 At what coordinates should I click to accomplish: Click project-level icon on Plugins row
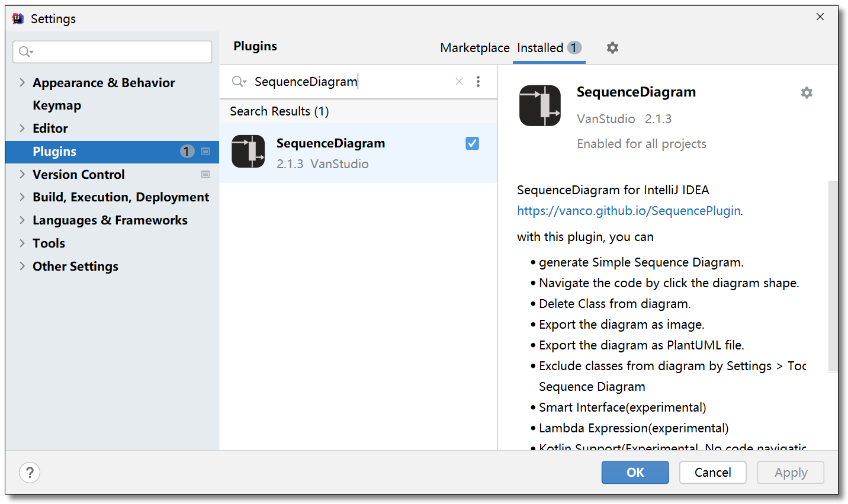click(x=205, y=152)
